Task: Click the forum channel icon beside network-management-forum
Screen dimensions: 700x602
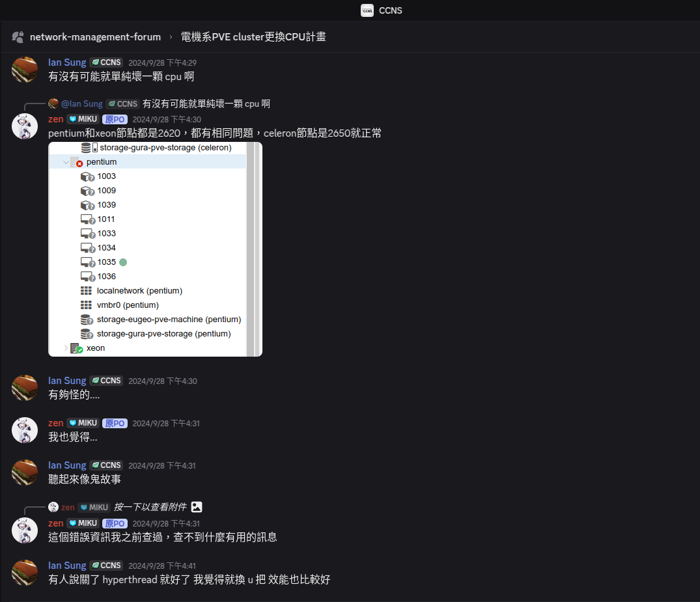Action: [x=18, y=37]
